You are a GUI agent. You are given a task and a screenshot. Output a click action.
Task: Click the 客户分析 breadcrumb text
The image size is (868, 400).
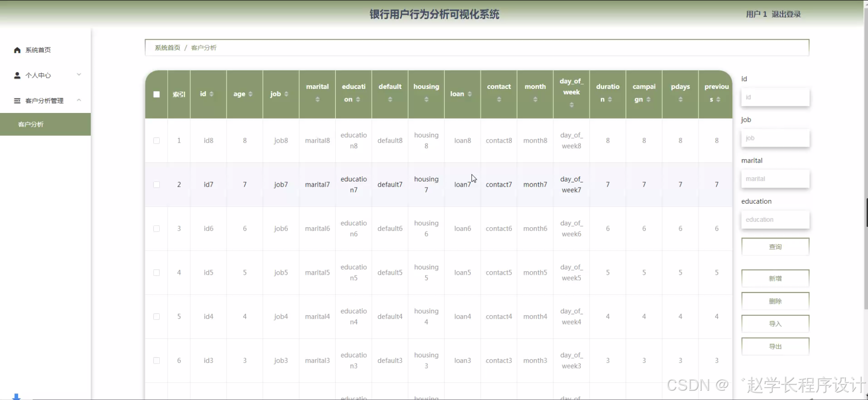pos(204,48)
